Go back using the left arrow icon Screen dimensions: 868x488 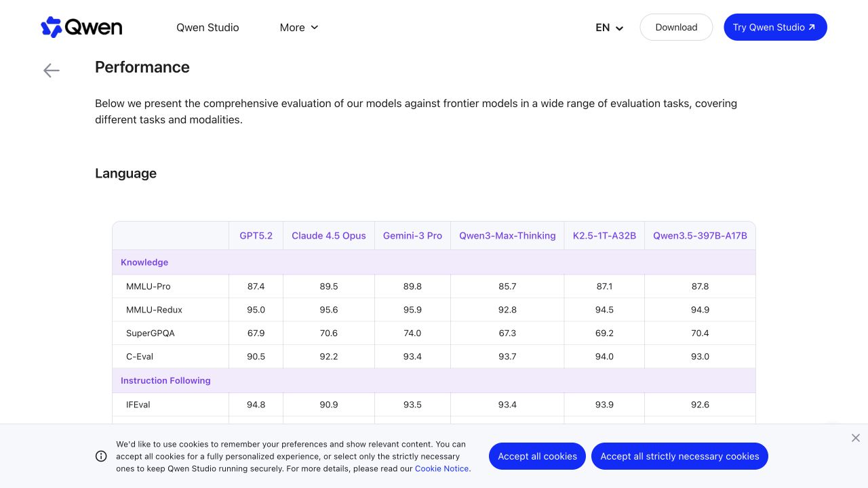52,70
